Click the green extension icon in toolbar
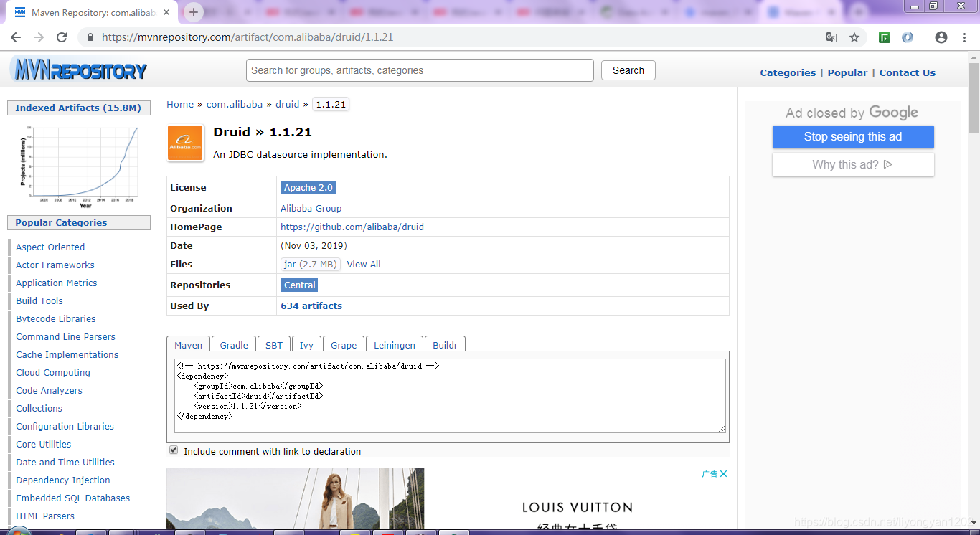980x535 pixels. pyautogui.click(x=885, y=37)
